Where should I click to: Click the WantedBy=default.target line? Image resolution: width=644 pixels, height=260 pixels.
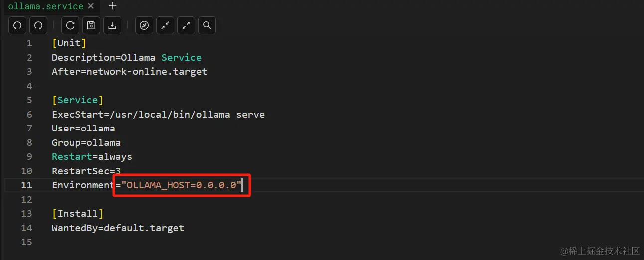[118, 228]
